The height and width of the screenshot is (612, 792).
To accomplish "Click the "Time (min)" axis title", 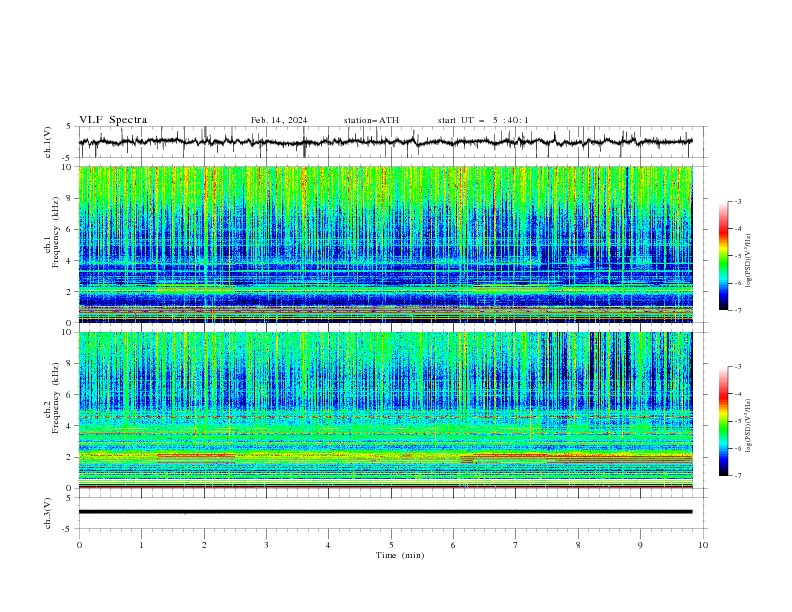I will click(x=400, y=555).
